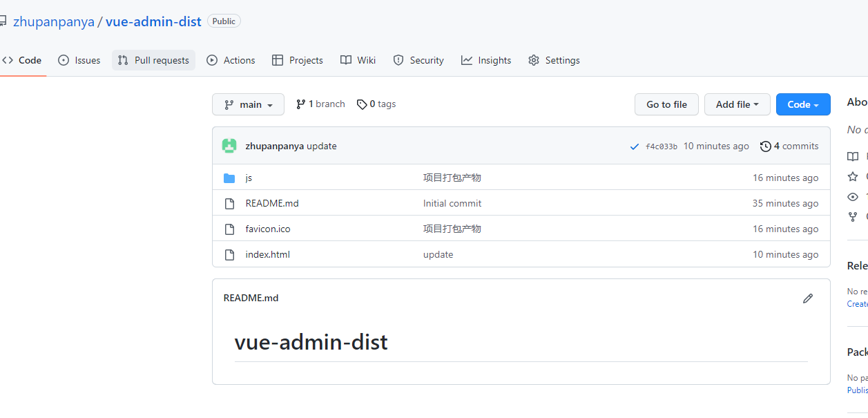Open the latest 'update' commit message

(x=322, y=146)
